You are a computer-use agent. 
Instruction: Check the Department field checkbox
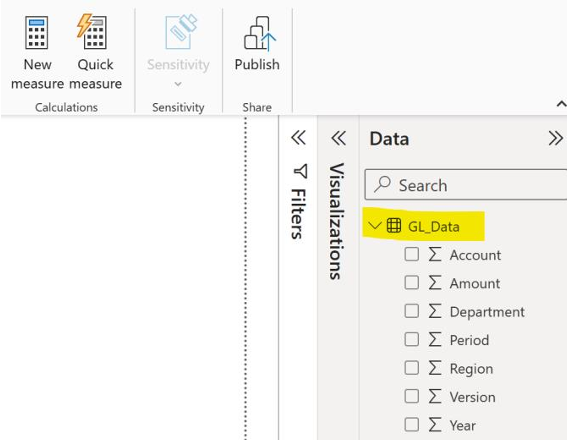pos(412,311)
